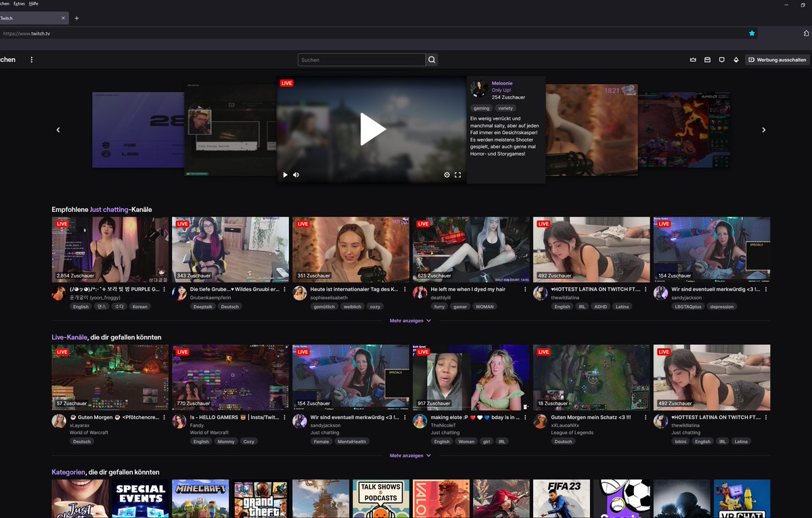Open featured player settings gear
This screenshot has width=812, height=518.
tap(447, 175)
